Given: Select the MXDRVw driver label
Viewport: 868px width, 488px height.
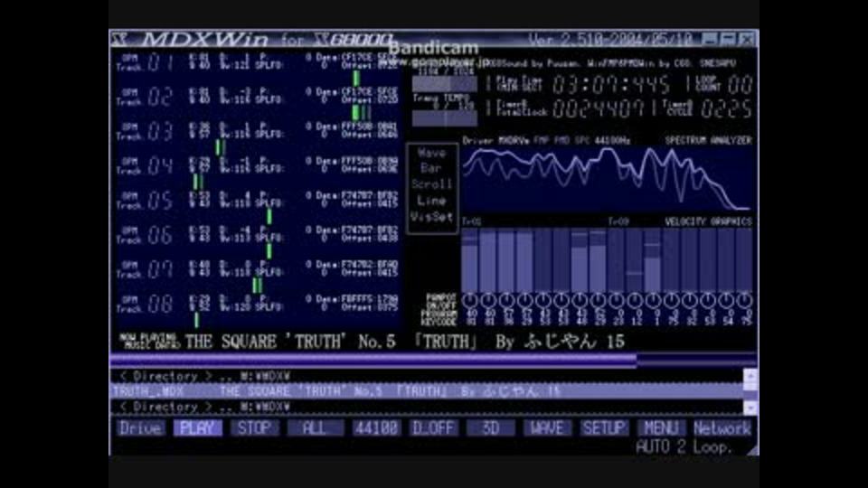Looking at the screenshot, I should tap(514, 141).
